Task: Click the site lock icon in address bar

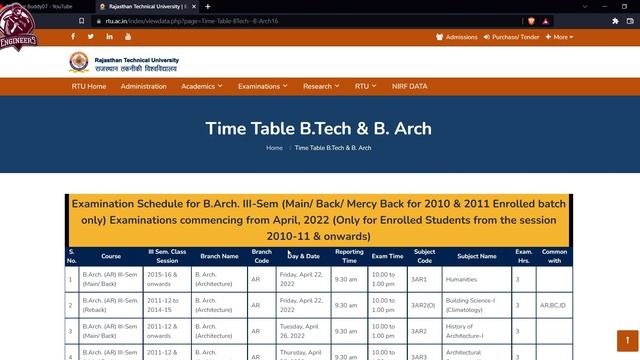Action: (99, 21)
